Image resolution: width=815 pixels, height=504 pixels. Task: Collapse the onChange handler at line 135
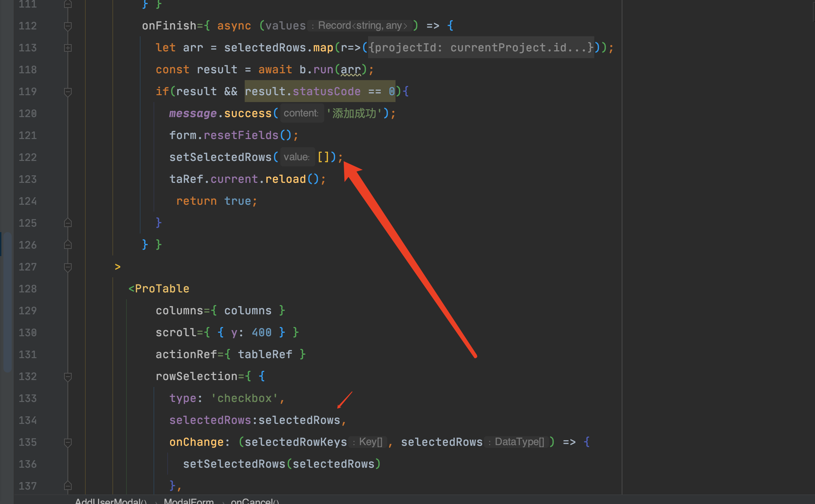pyautogui.click(x=68, y=442)
